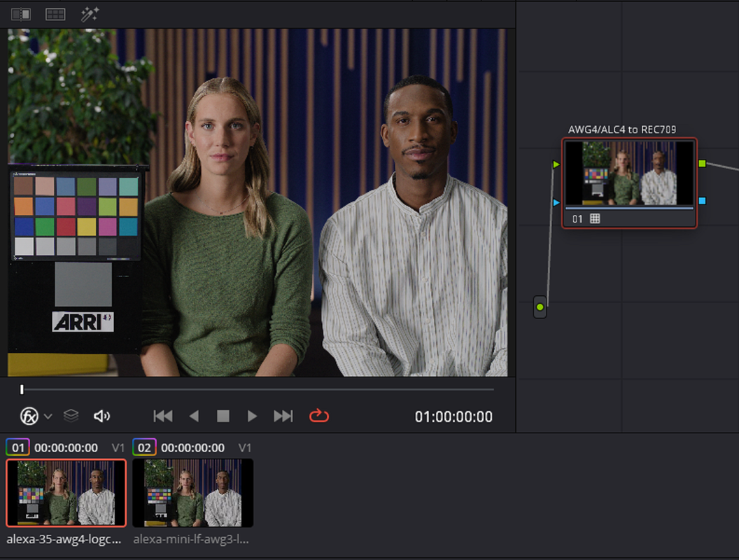Click the blue key output on the node
The image size is (739, 560).
tap(702, 201)
